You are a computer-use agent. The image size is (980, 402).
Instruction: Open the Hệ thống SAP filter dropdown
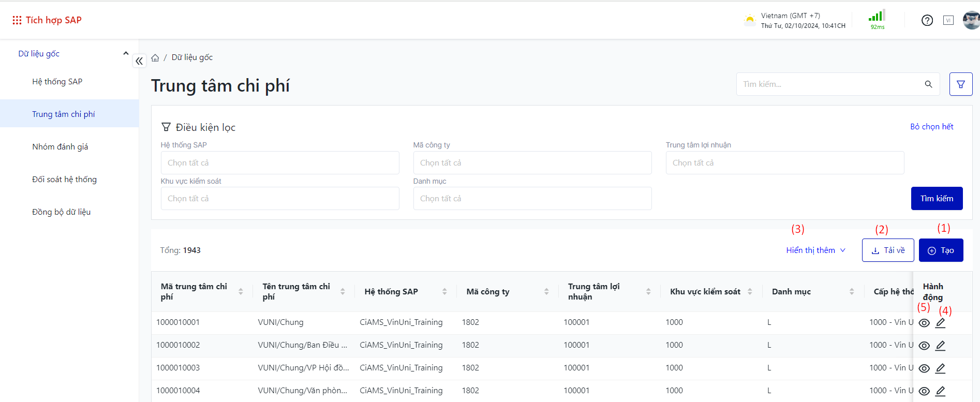[x=279, y=163]
